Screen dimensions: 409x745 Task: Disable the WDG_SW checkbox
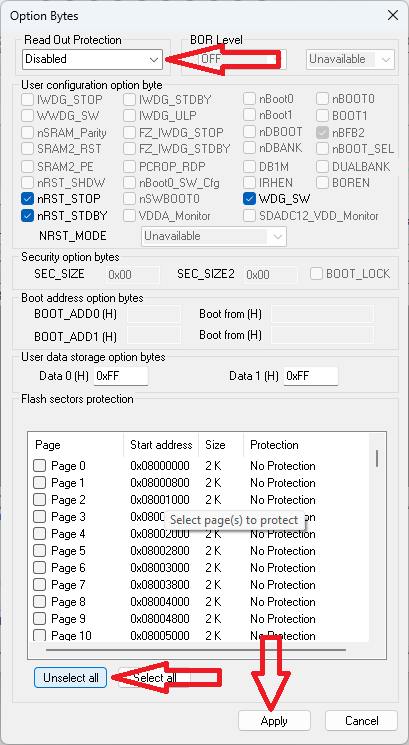249,199
